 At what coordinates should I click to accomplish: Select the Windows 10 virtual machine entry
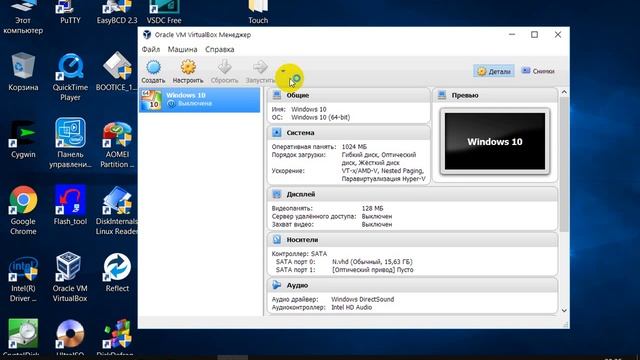click(200, 100)
